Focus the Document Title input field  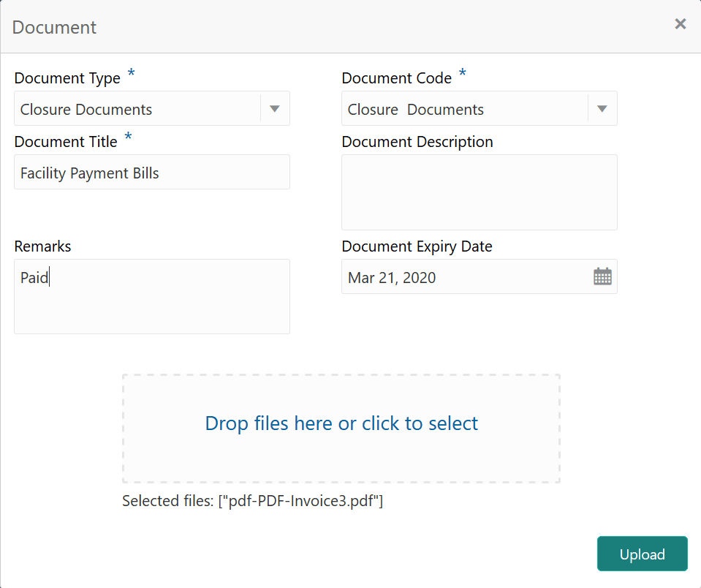click(x=152, y=173)
